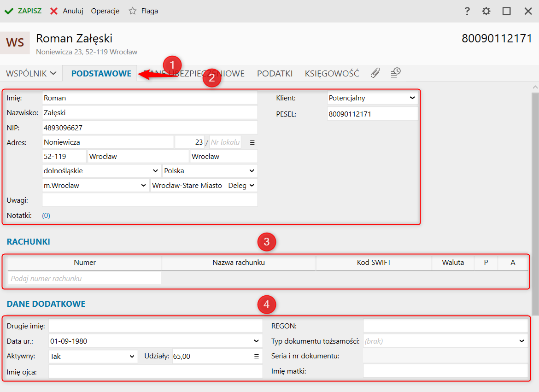Click the Waluta column header
Image resolution: width=539 pixels, height=392 pixels.
[x=453, y=263]
